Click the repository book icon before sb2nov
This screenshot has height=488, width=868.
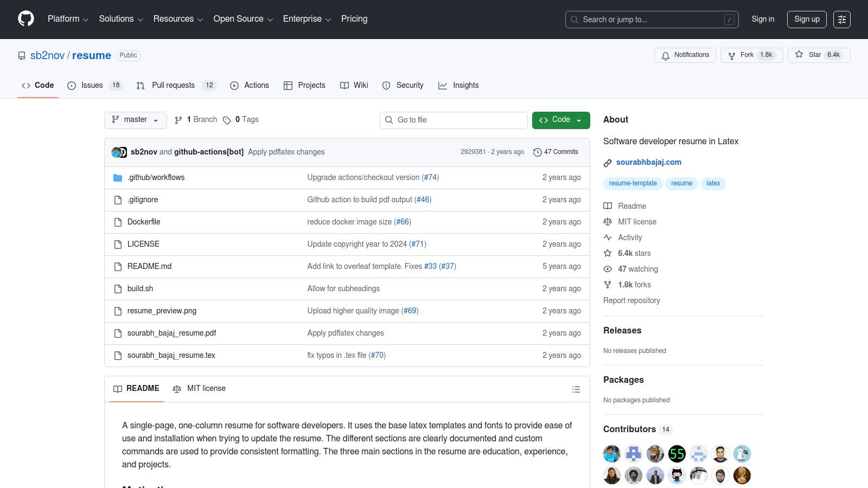point(22,55)
